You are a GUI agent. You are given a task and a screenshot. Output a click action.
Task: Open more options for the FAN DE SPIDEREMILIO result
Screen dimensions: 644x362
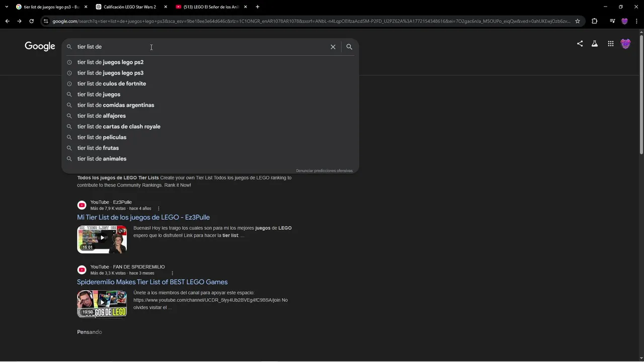[x=172, y=274]
